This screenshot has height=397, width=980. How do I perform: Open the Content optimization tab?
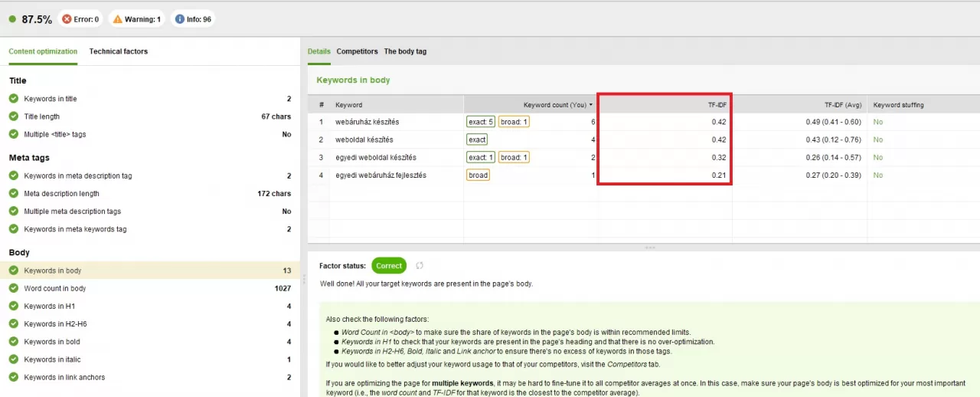pos(43,51)
